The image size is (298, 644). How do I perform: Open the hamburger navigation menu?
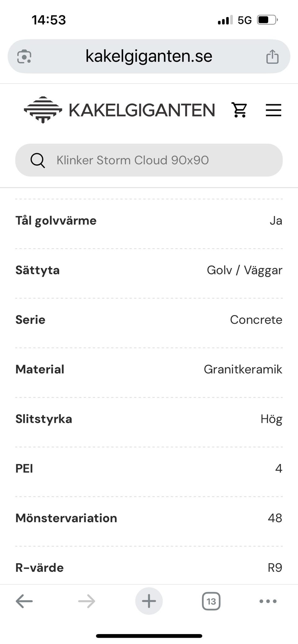point(273,110)
